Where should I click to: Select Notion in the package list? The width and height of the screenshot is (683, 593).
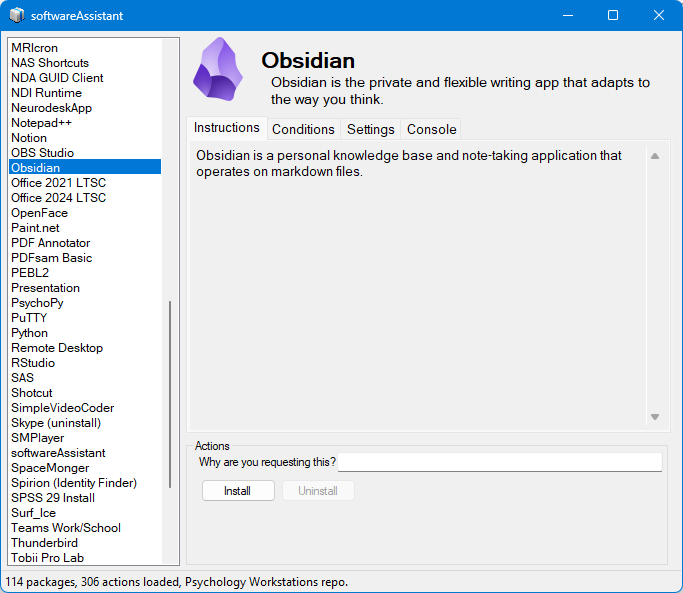click(x=85, y=138)
